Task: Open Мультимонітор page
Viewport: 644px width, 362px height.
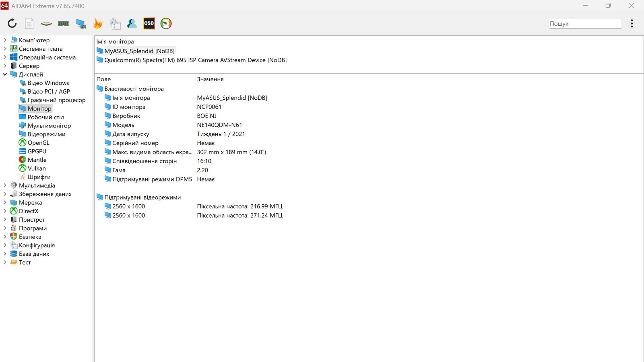Action: [x=49, y=125]
